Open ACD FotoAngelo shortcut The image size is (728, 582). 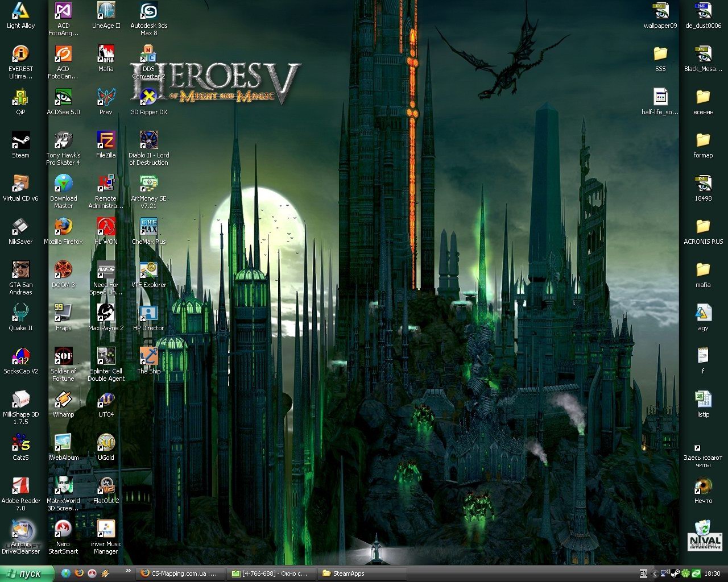tap(63, 11)
